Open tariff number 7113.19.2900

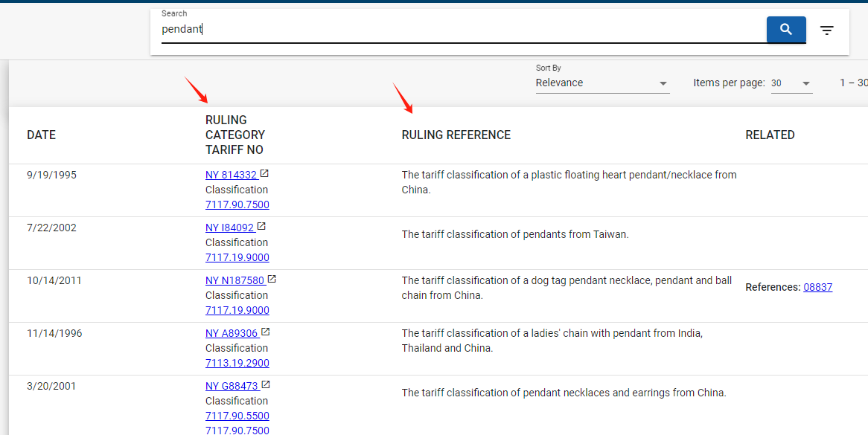[x=237, y=363]
